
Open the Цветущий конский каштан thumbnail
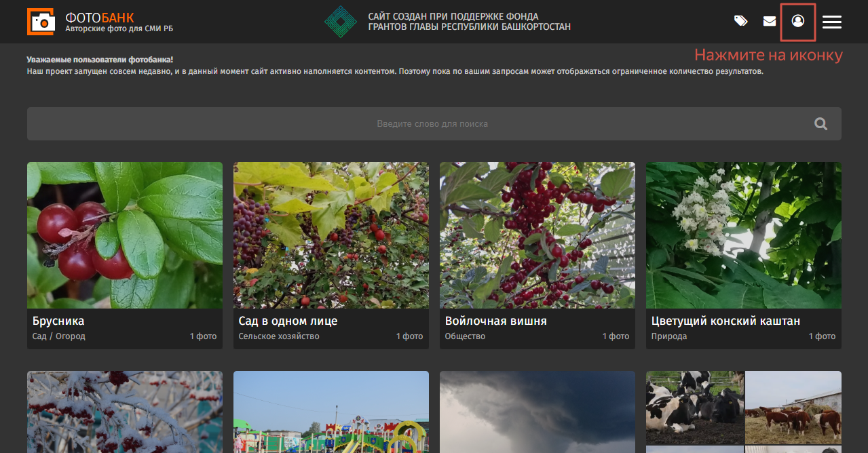[744, 235]
